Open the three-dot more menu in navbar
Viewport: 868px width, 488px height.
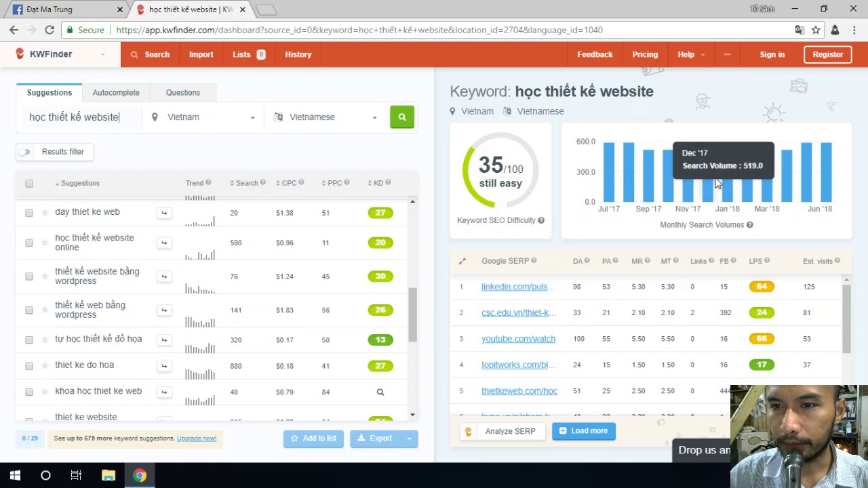tap(727, 54)
